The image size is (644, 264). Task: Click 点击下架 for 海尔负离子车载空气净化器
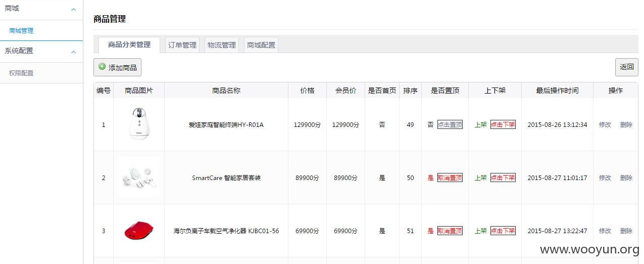click(x=503, y=231)
